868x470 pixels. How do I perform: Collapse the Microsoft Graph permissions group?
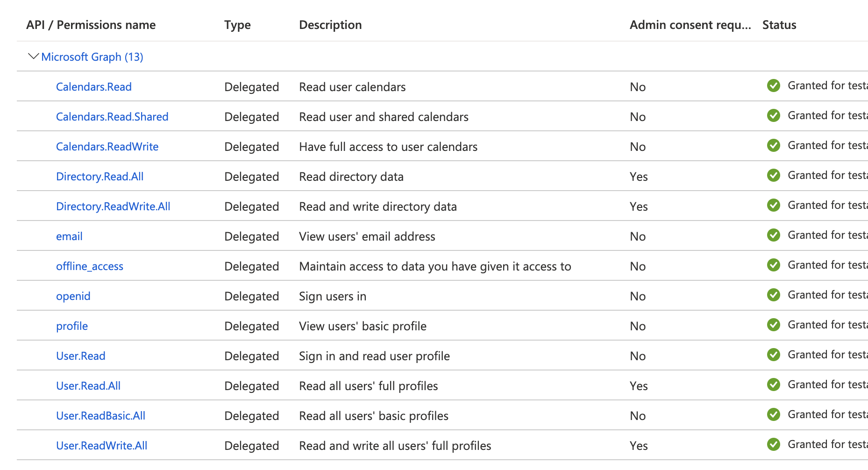pos(33,57)
